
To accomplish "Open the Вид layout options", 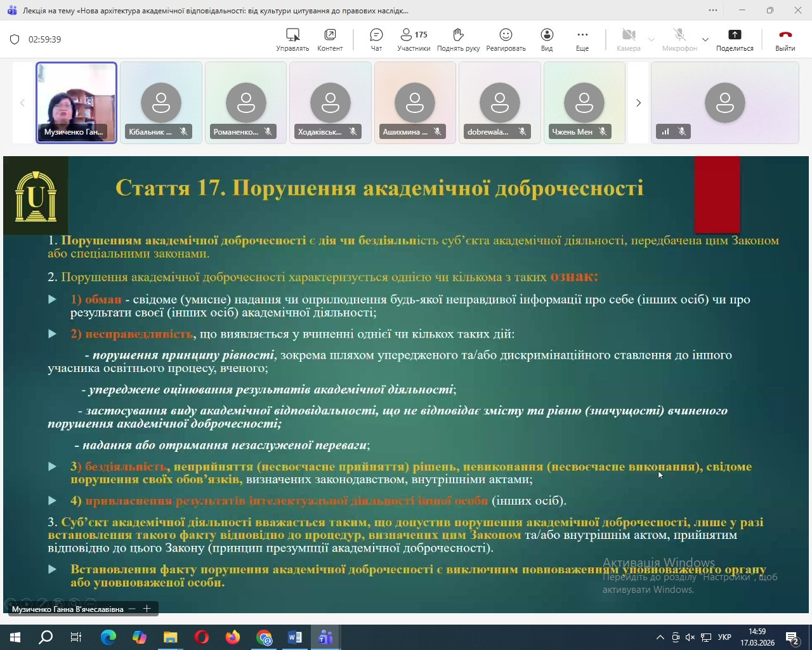I will (x=547, y=39).
